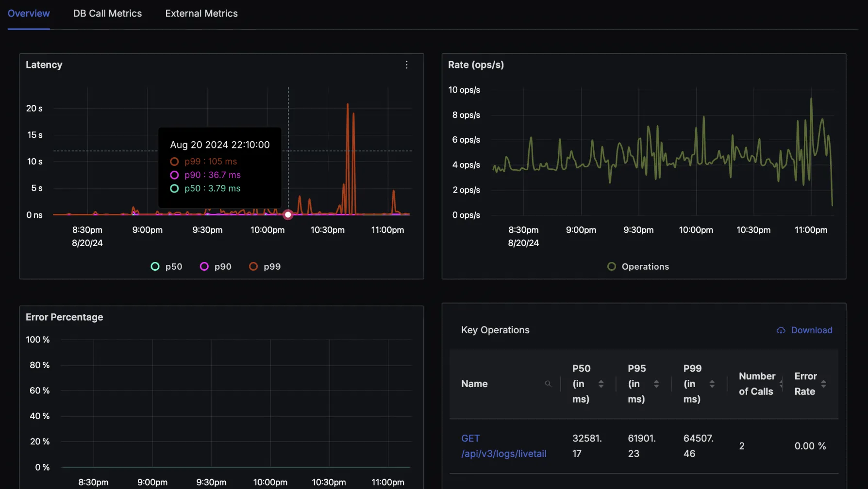Switch to the DB Call Metrics tab
This screenshot has height=489, width=868.
point(107,13)
